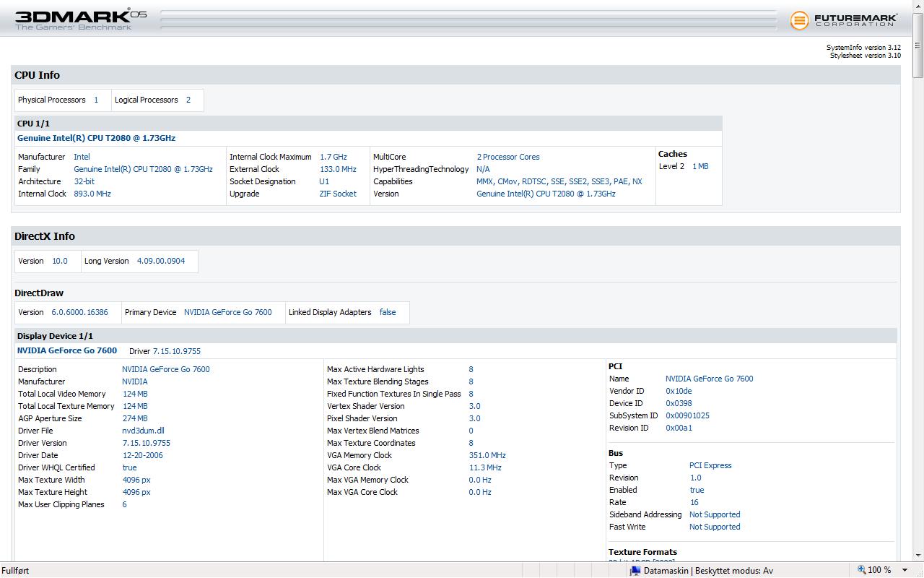The width and height of the screenshot is (924, 578).
Task: Click the PCI Vendor ID value 0x10de
Action: point(679,391)
